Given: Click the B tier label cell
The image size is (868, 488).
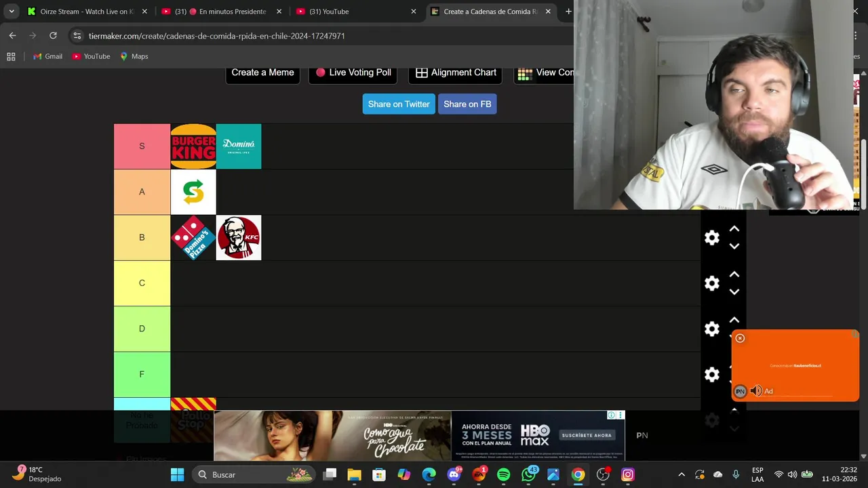Looking at the screenshot, I should [142, 238].
